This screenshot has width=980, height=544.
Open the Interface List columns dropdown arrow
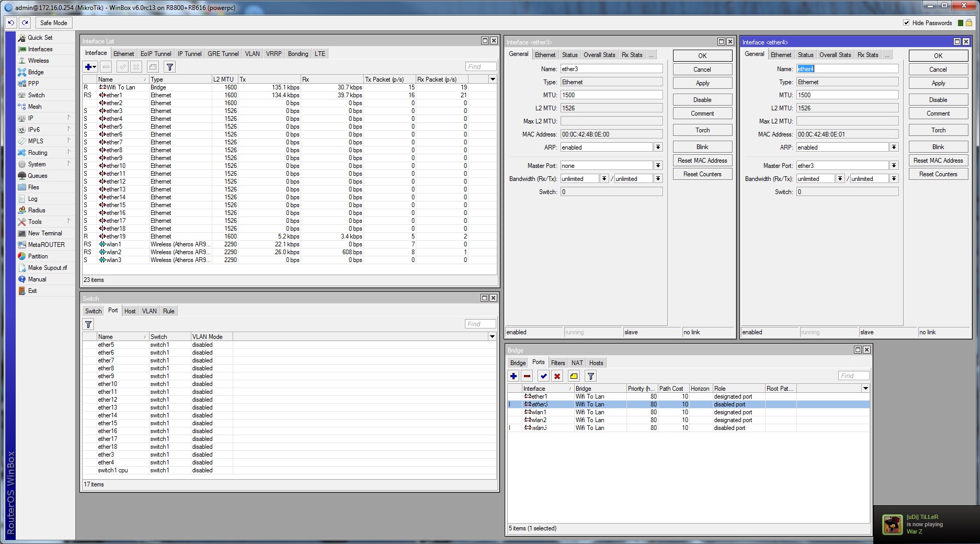click(x=492, y=80)
